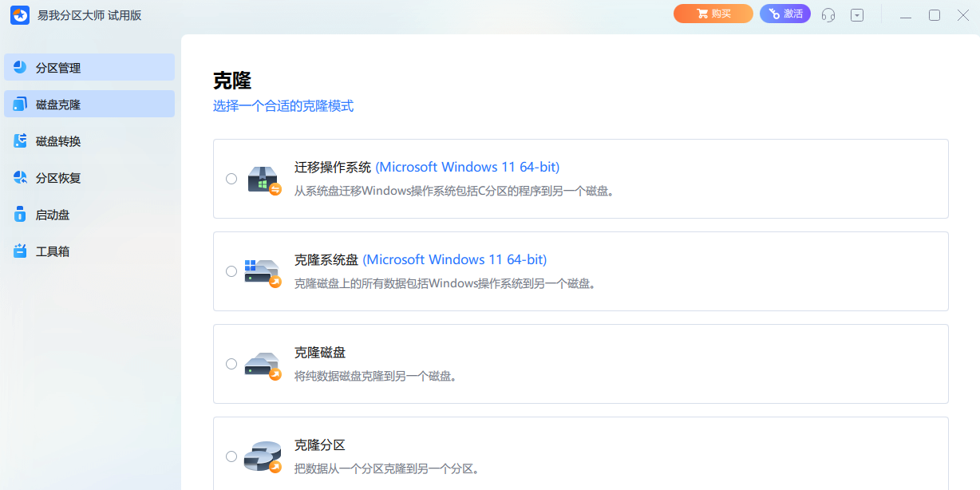
Task: Click the orange 购买 button
Action: click(x=713, y=14)
